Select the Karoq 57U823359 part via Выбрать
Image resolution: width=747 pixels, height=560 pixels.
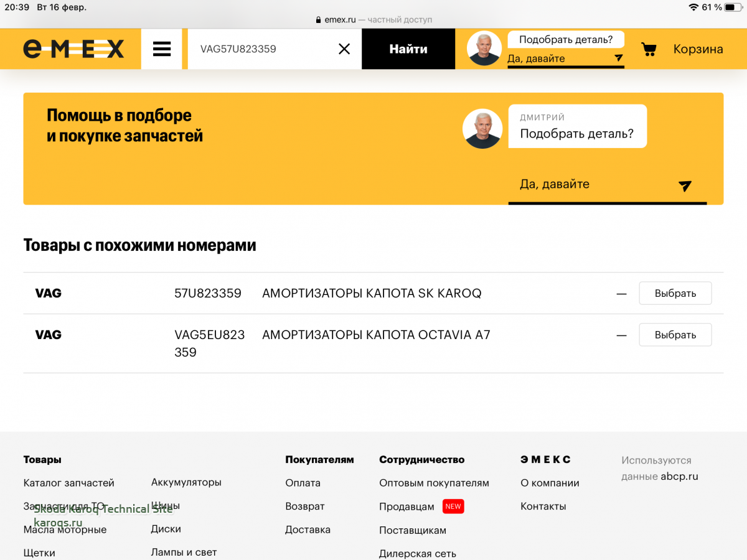tap(675, 293)
